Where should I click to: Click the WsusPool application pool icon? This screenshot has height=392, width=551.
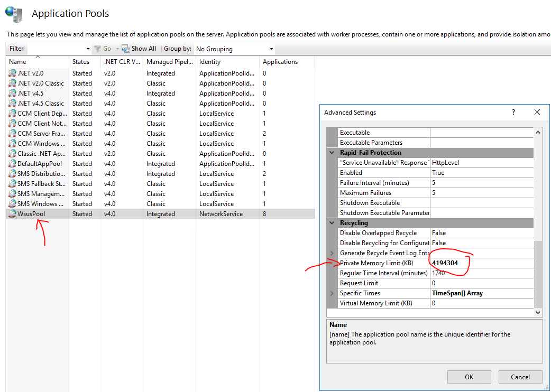pyautogui.click(x=13, y=214)
